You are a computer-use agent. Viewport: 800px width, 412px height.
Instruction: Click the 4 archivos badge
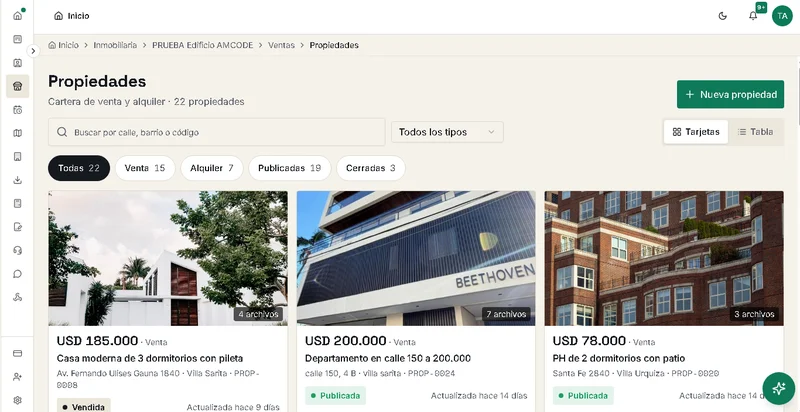click(258, 314)
